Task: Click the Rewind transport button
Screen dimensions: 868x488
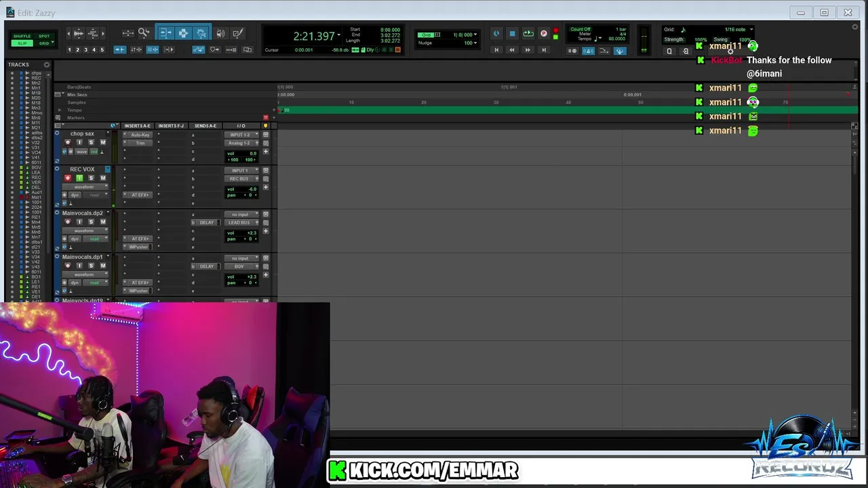Action: point(512,49)
